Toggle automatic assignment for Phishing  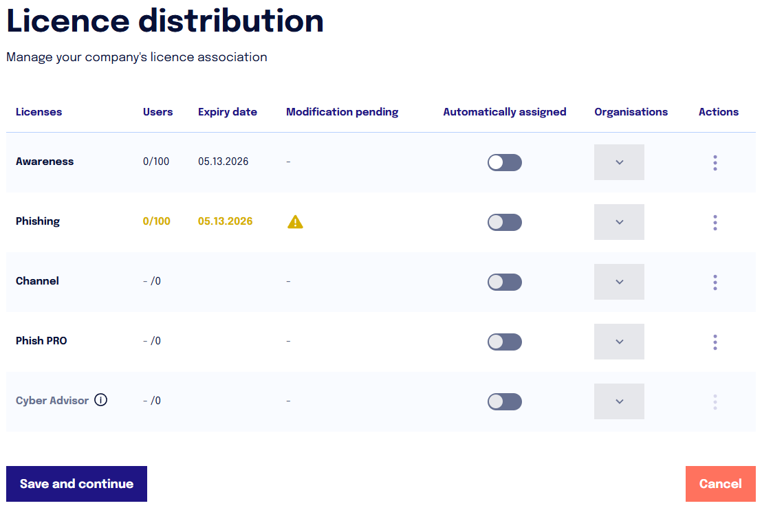(504, 222)
